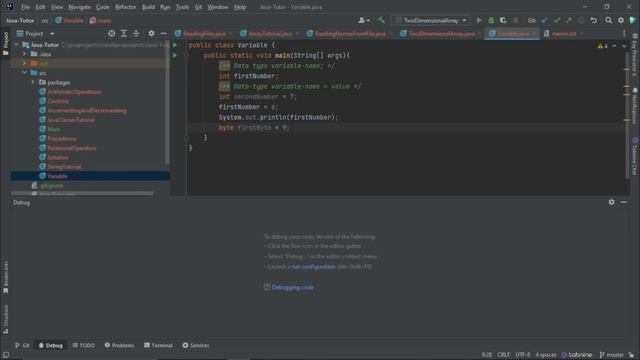640x360 pixels.
Task: Toggle the Project side tool window button
Action: coord(5,44)
